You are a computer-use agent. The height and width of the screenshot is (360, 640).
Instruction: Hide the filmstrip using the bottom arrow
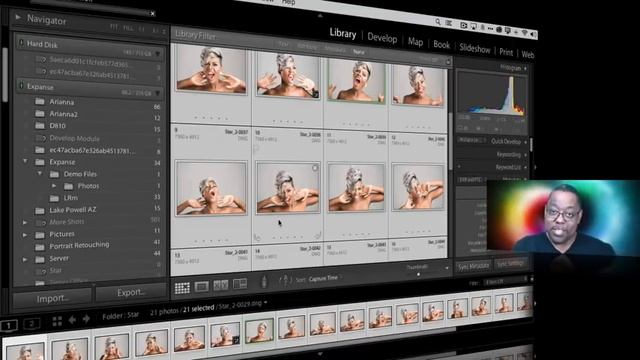[x=320, y=354]
